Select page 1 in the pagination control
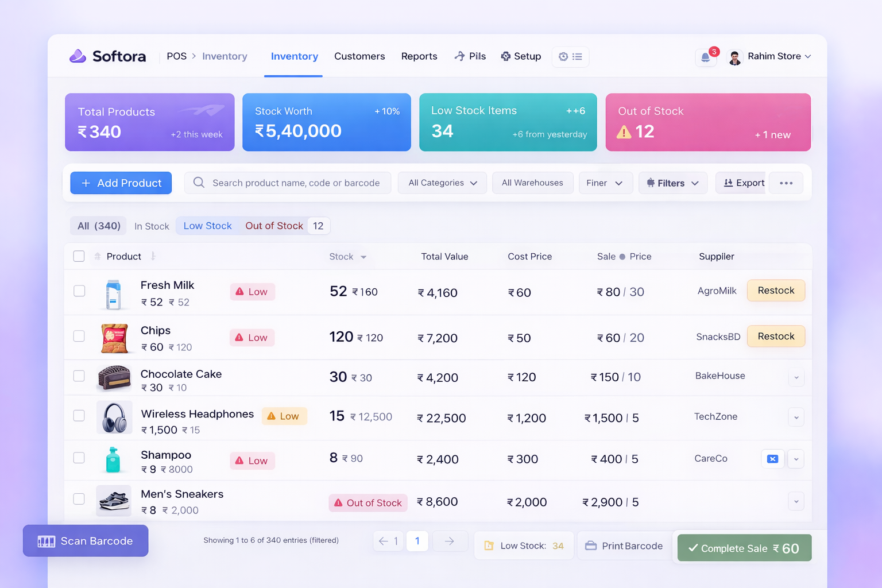Screen dimensions: 882x588 (417, 540)
